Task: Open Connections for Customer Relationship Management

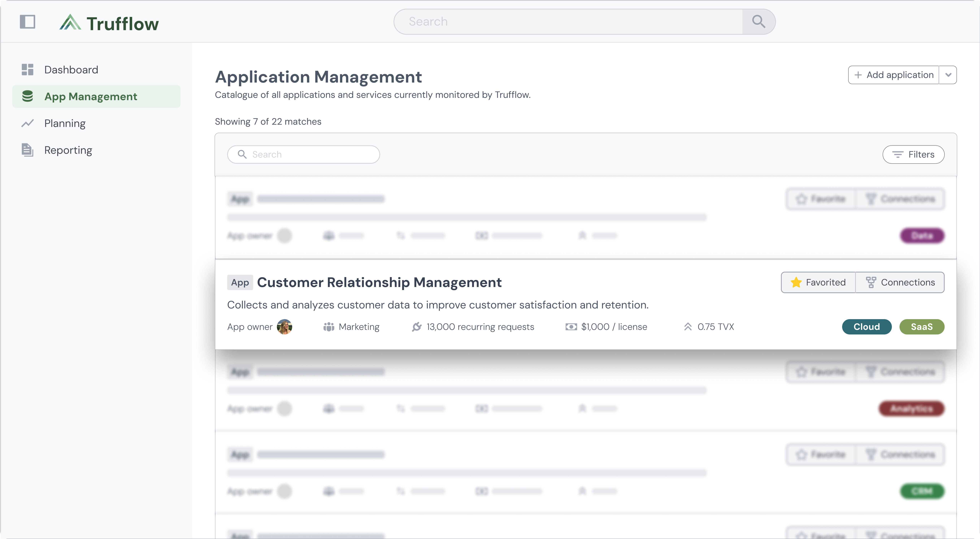Action: 900,282
